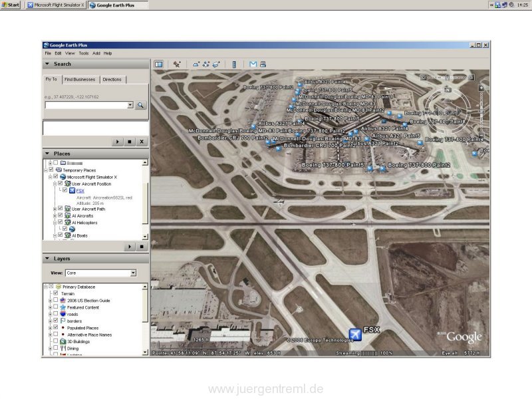This screenshot has height=399, width=532.
Task: Click the Fly To search input field
Action: point(86,105)
